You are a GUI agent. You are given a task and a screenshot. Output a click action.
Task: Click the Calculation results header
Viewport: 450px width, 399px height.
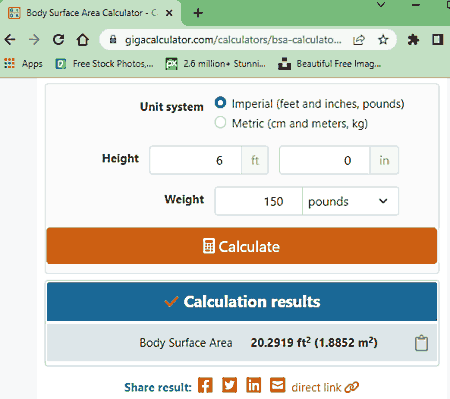242,301
